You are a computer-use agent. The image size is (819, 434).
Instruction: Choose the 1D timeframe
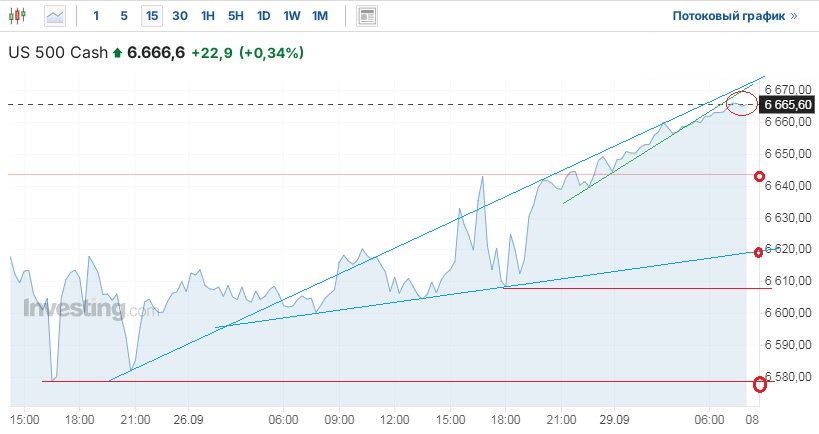pos(264,16)
